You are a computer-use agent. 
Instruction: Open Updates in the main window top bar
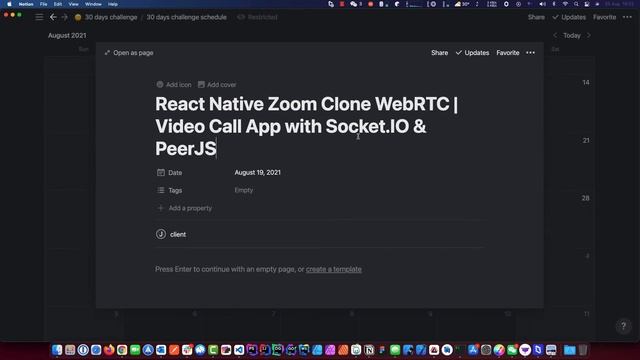point(569,17)
